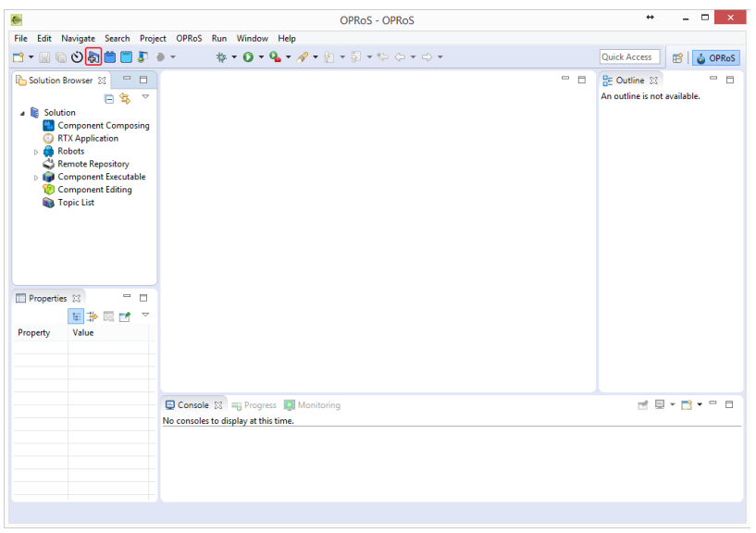Click the Forward navigation arrow icon
Image resolution: width=756 pixels, height=533 pixels.
point(428,57)
